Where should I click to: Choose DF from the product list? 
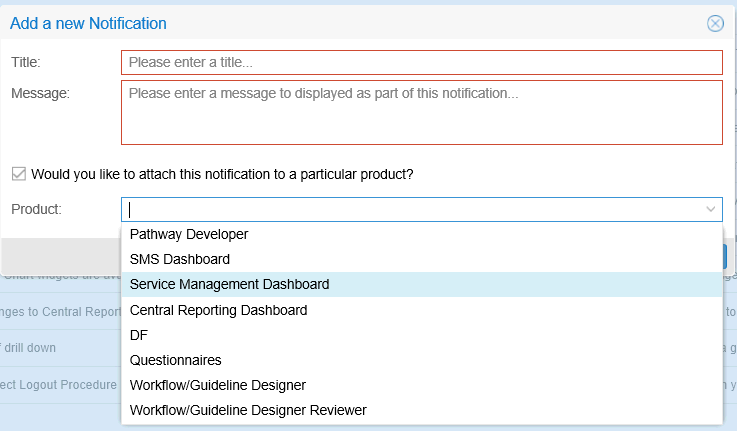tap(139, 335)
